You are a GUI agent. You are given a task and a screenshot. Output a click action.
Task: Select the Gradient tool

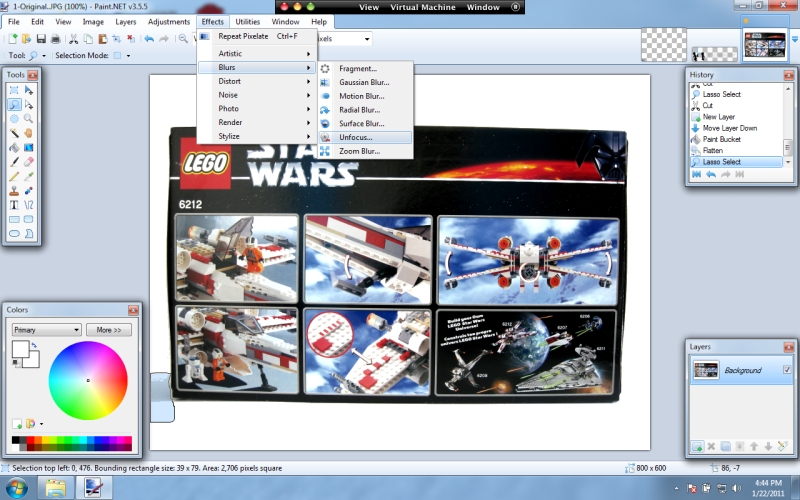(29, 147)
